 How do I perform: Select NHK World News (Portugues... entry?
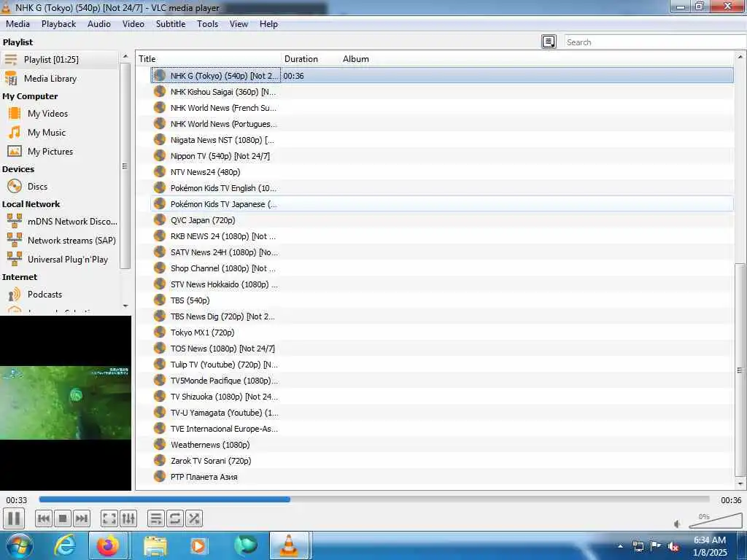tap(442, 124)
